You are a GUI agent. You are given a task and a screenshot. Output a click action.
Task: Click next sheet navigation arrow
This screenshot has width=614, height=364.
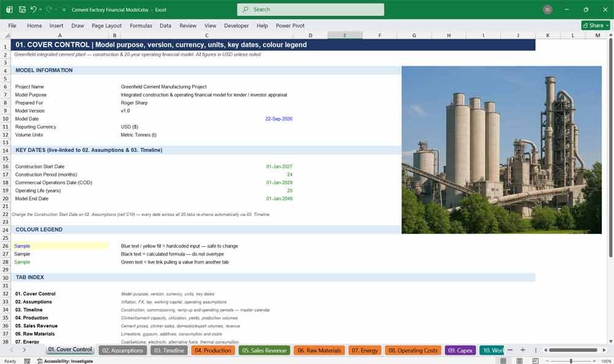pos(25,350)
